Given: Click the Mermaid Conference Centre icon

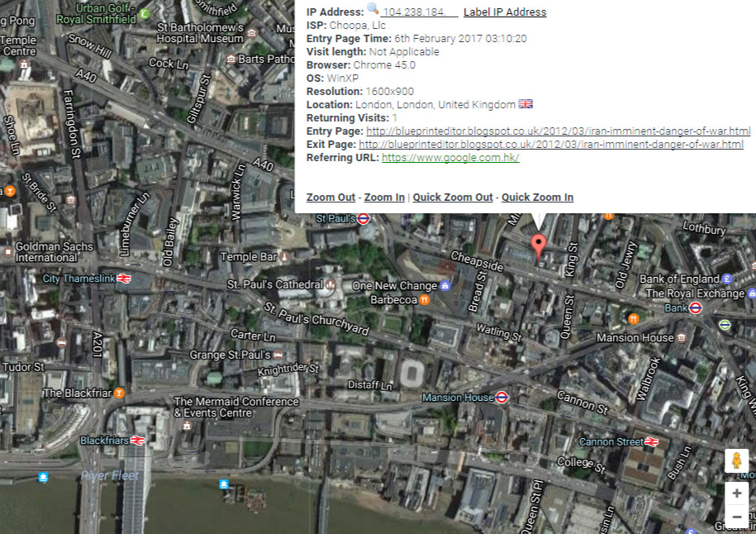Looking at the screenshot, I should point(187,426).
